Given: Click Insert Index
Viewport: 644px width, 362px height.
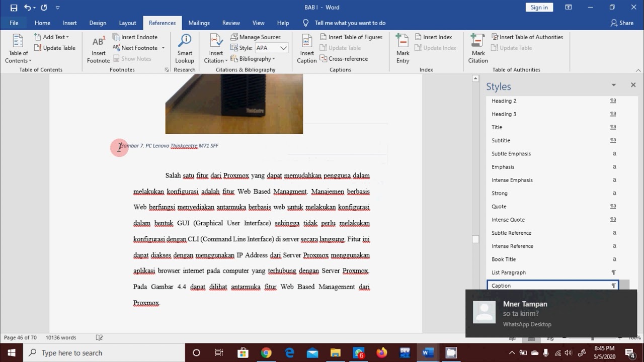Looking at the screenshot, I should (433, 37).
